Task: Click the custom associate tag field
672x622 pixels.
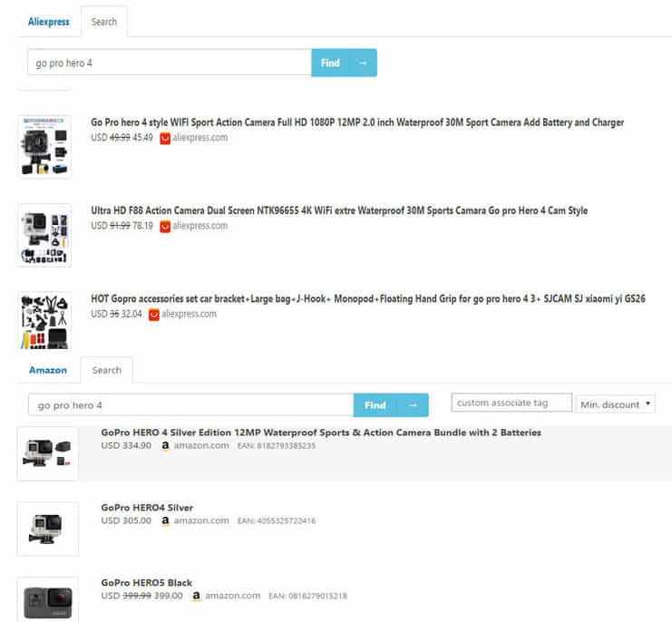Action: click(511, 403)
